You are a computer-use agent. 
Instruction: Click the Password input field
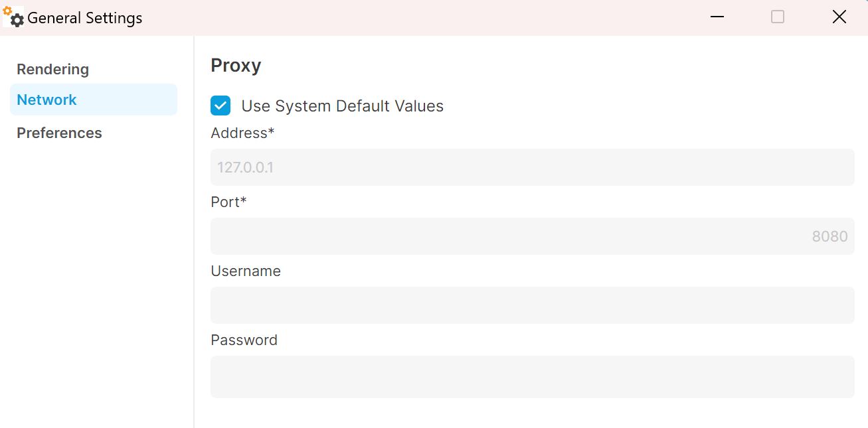tap(532, 377)
